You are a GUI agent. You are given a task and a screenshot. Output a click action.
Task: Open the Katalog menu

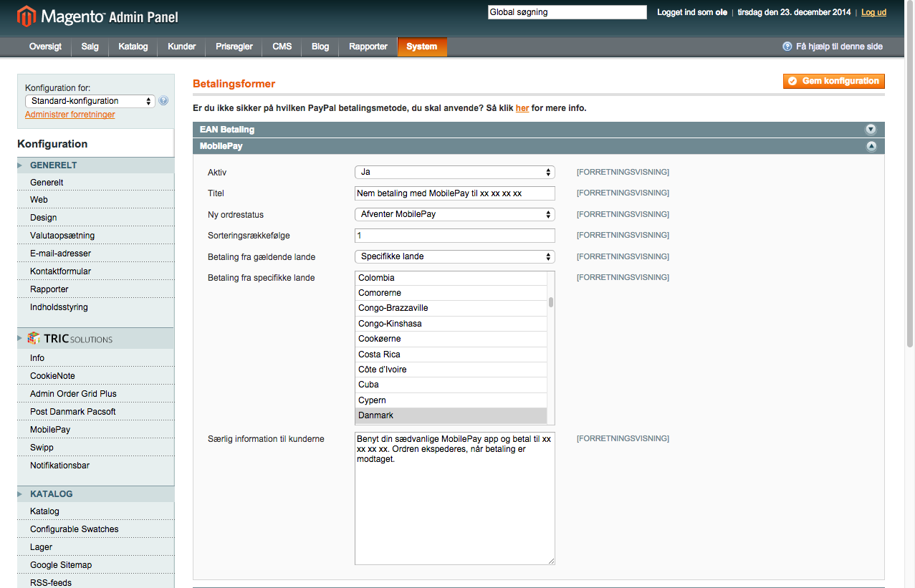[133, 47]
